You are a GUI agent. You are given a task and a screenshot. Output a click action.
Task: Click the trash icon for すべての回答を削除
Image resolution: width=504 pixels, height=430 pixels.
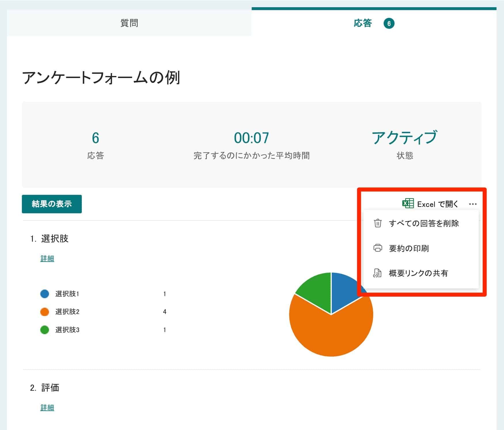pos(378,223)
